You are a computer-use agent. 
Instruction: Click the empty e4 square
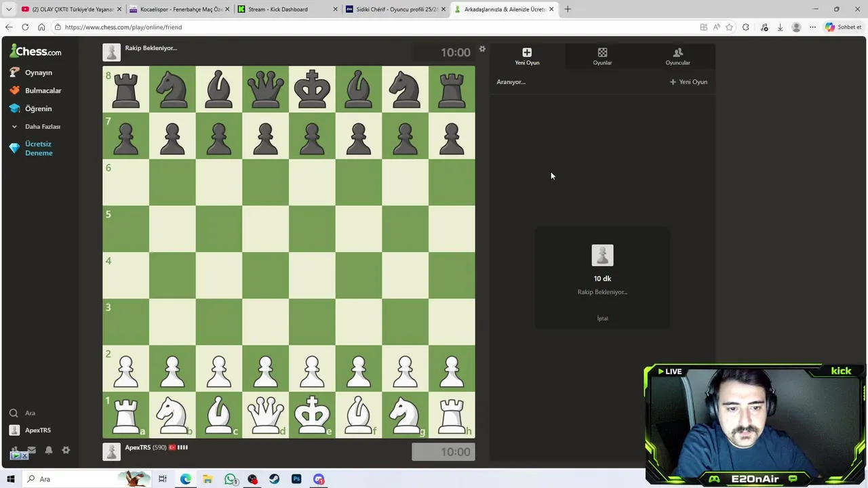[x=312, y=275]
